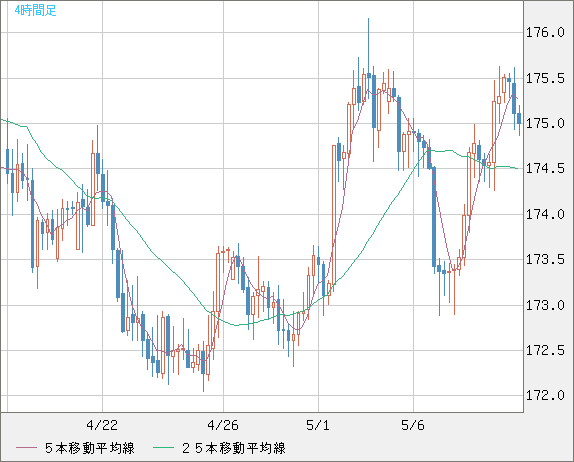Click the 4/26 date axis label
This screenshot has height=462, width=574.
click(x=223, y=425)
